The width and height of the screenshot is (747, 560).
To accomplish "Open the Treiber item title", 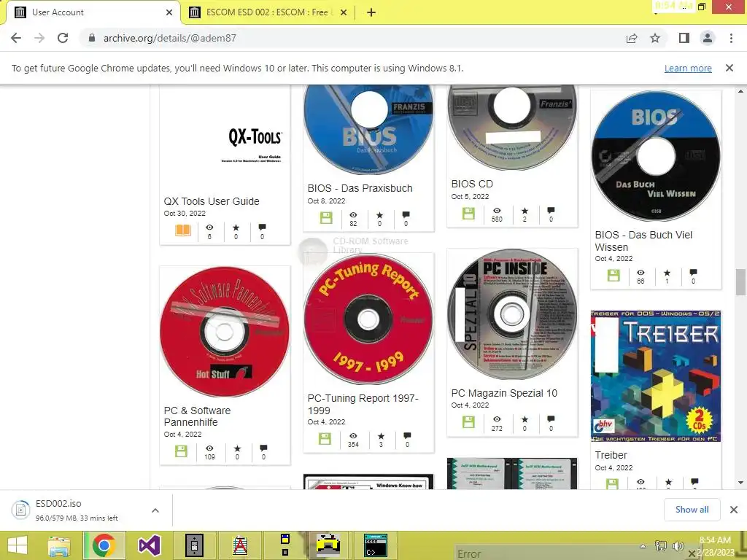I will 611,455.
